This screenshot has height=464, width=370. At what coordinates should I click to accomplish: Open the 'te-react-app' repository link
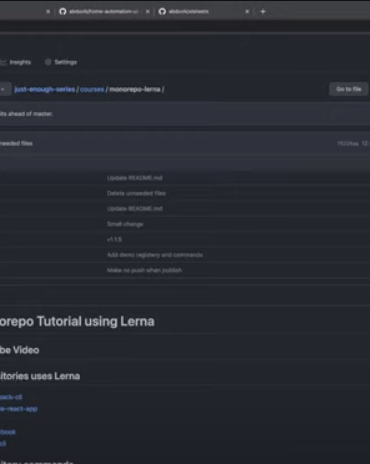click(19, 409)
